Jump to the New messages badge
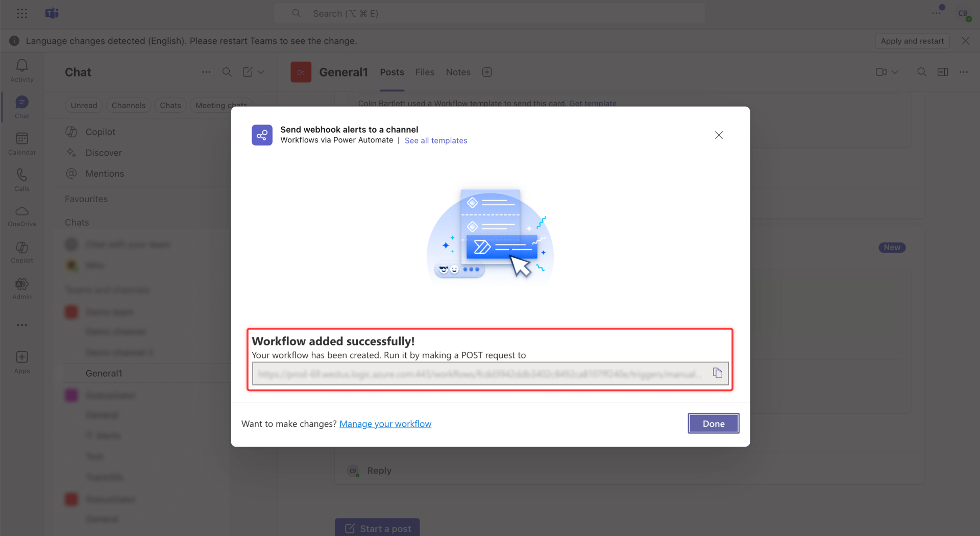Viewport: 980px width, 536px height. (x=892, y=248)
